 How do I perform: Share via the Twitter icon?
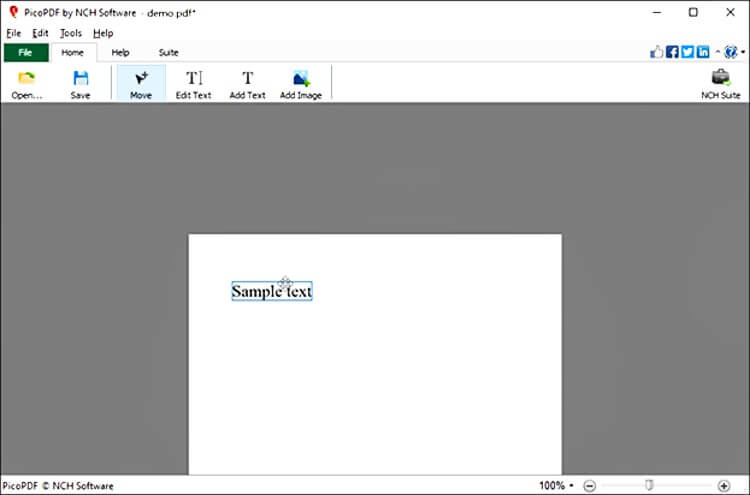point(687,52)
